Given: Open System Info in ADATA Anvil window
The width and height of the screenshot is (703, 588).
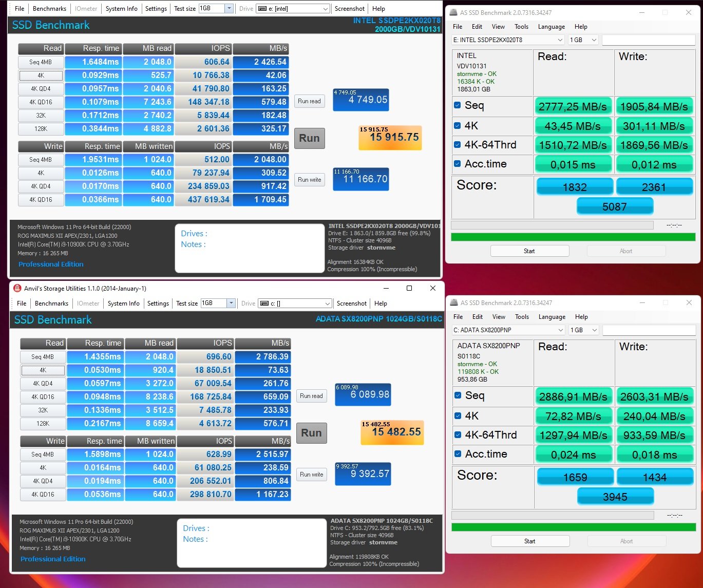Looking at the screenshot, I should [x=123, y=304].
